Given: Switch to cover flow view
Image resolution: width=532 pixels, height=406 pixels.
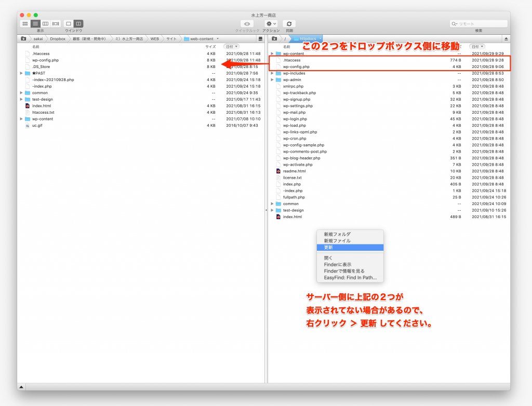Looking at the screenshot, I should point(56,24).
